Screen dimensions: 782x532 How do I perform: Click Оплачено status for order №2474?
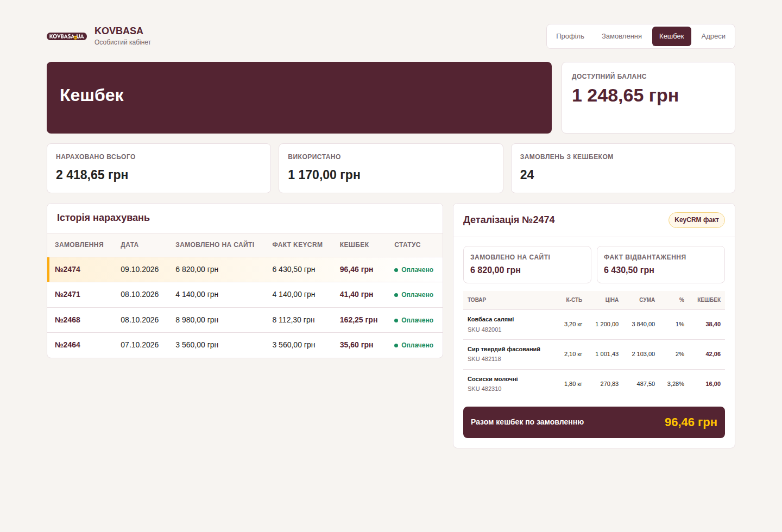(x=414, y=270)
